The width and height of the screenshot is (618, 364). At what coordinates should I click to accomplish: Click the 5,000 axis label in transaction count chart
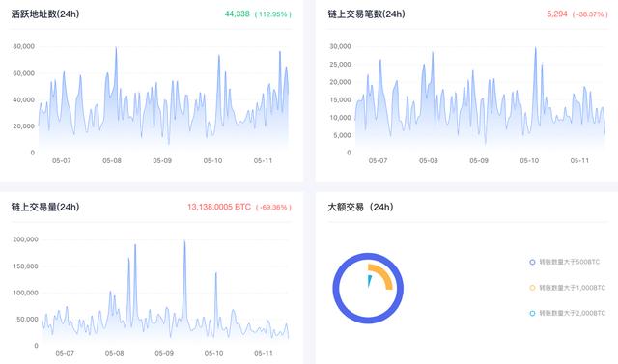342,135
